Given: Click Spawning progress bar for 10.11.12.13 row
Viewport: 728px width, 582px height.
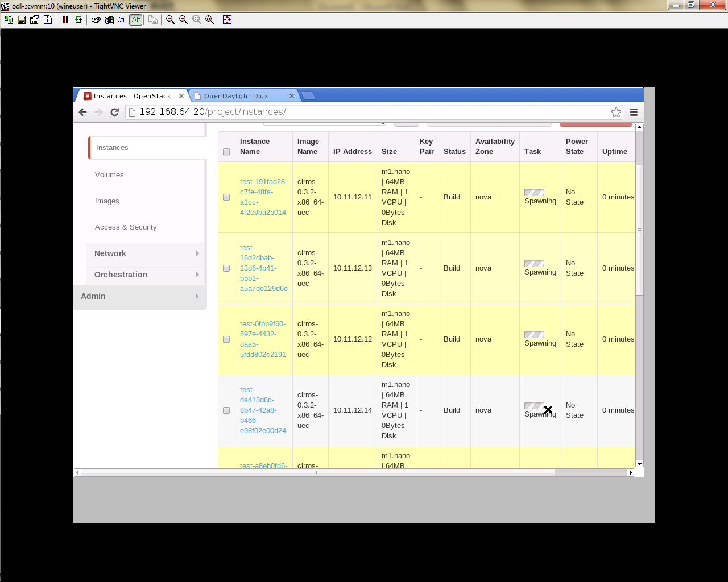Looking at the screenshot, I should [534, 264].
